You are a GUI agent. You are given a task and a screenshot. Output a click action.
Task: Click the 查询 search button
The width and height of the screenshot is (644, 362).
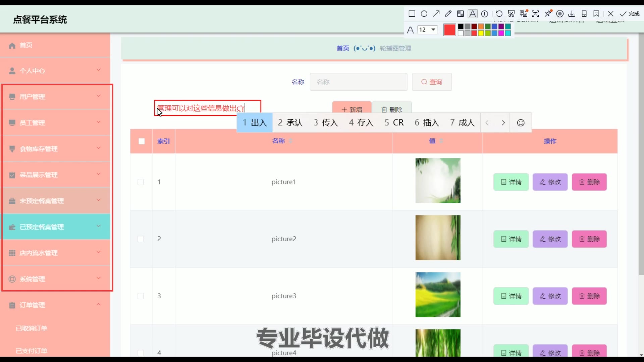pyautogui.click(x=432, y=82)
